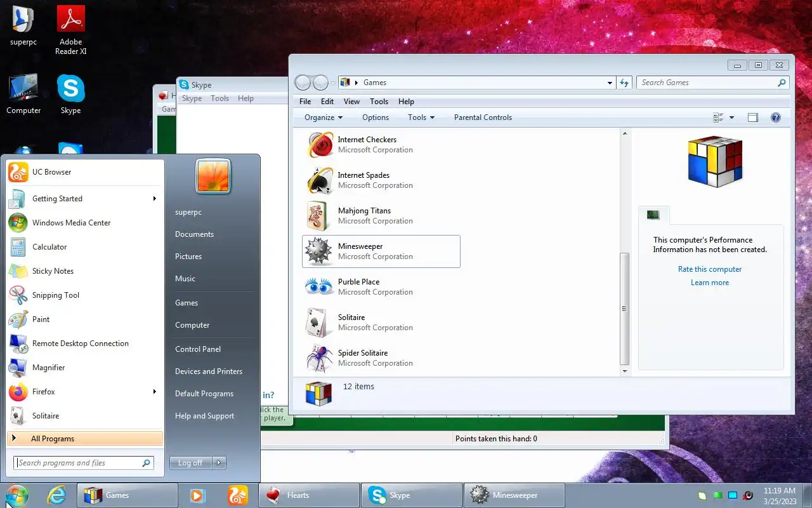Open the Purble Place eyes icon
The width and height of the screenshot is (812, 508).
point(319,287)
